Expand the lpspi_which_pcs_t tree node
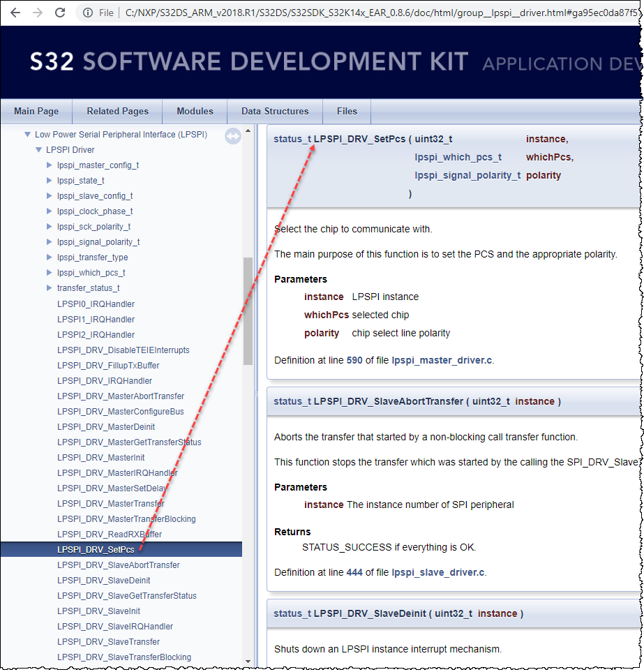Screen dimensions: 644x672 (x=49, y=272)
